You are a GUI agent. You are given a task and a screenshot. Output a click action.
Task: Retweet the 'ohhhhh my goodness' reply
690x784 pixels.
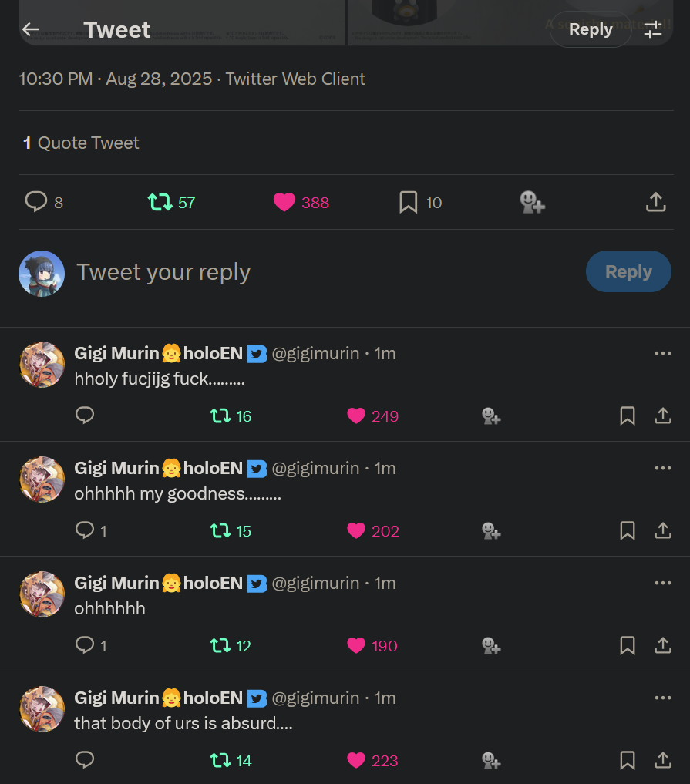pos(220,530)
